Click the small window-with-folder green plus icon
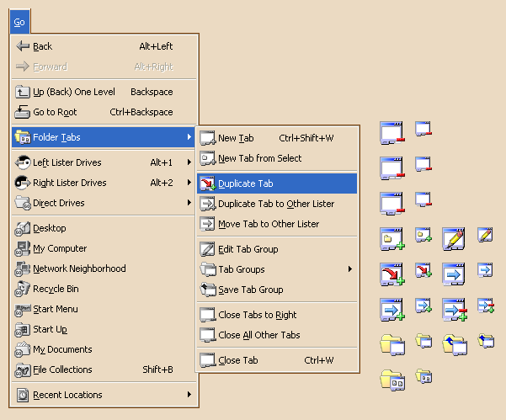Screen dimensions: 506x420 (x=423, y=235)
